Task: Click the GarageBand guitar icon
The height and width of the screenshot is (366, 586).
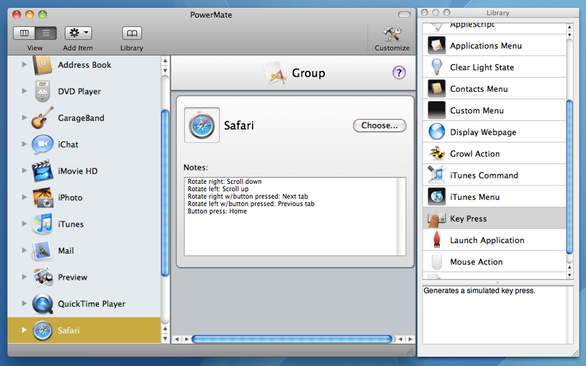Action: (42, 118)
